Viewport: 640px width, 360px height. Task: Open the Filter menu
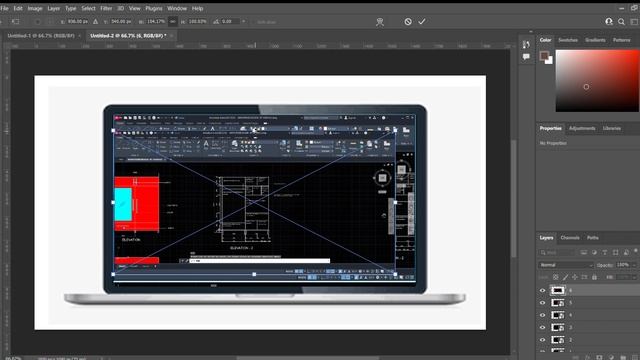106,8
